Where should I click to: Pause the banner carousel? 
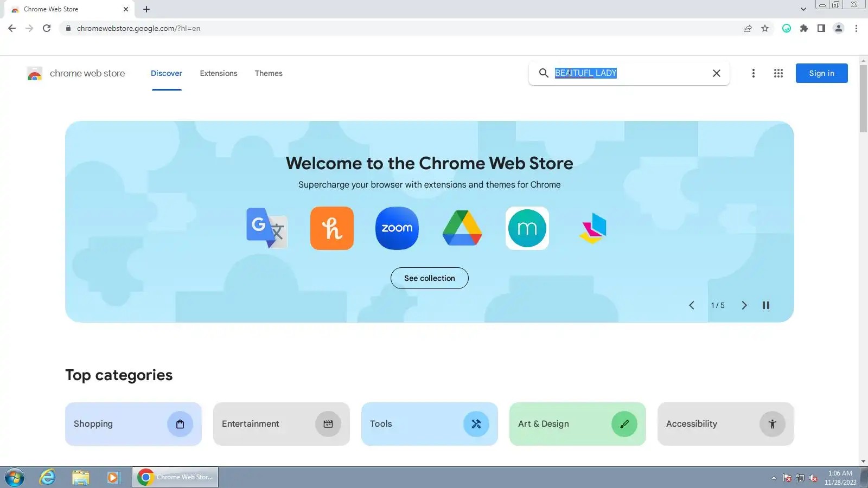click(x=766, y=305)
